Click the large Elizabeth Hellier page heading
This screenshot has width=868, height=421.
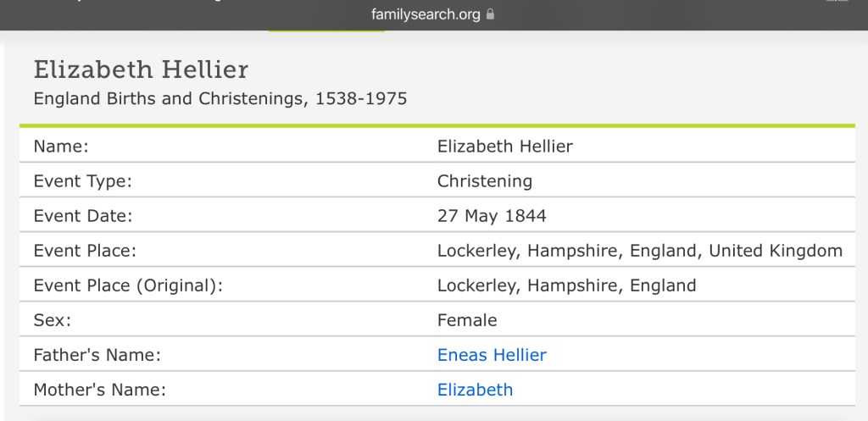141,69
